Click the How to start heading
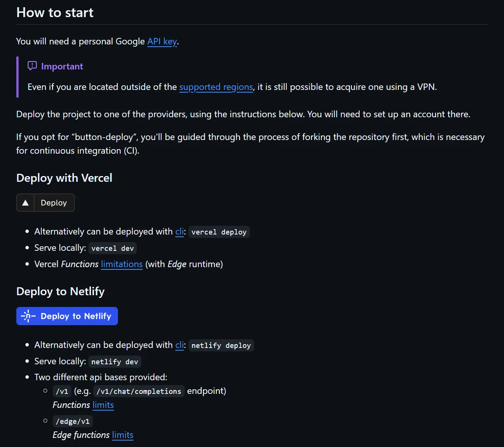 click(x=55, y=13)
